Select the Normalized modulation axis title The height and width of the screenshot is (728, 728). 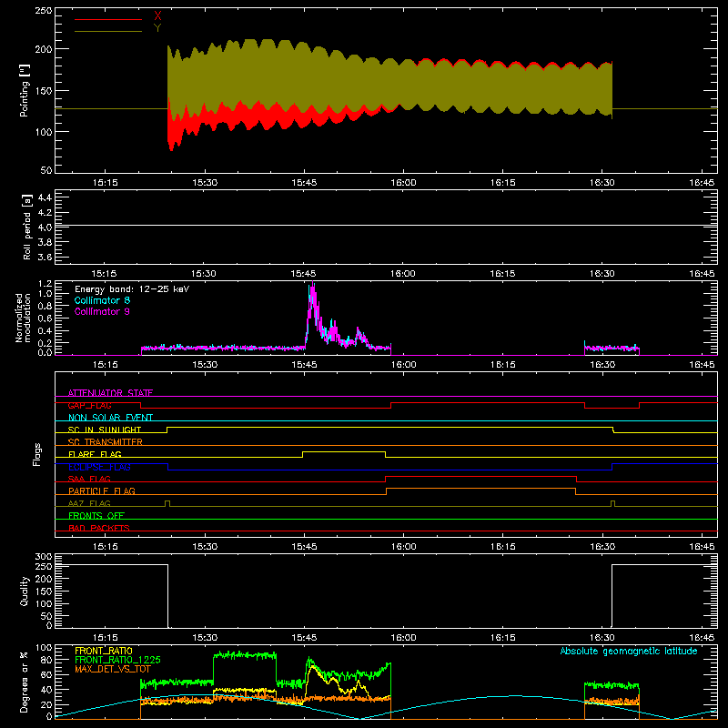(x=23, y=318)
